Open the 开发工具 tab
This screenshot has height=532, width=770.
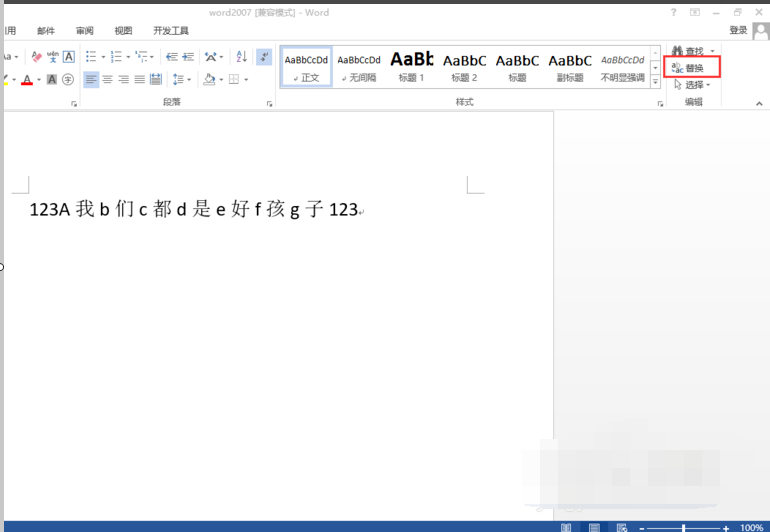171,30
